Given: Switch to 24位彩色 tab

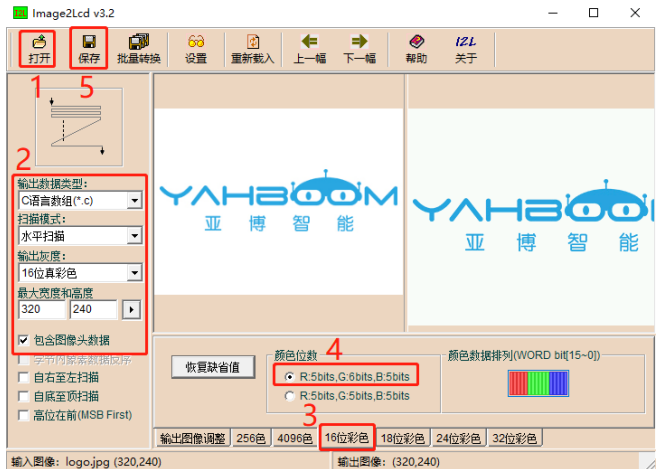Looking at the screenshot, I should [458, 438].
